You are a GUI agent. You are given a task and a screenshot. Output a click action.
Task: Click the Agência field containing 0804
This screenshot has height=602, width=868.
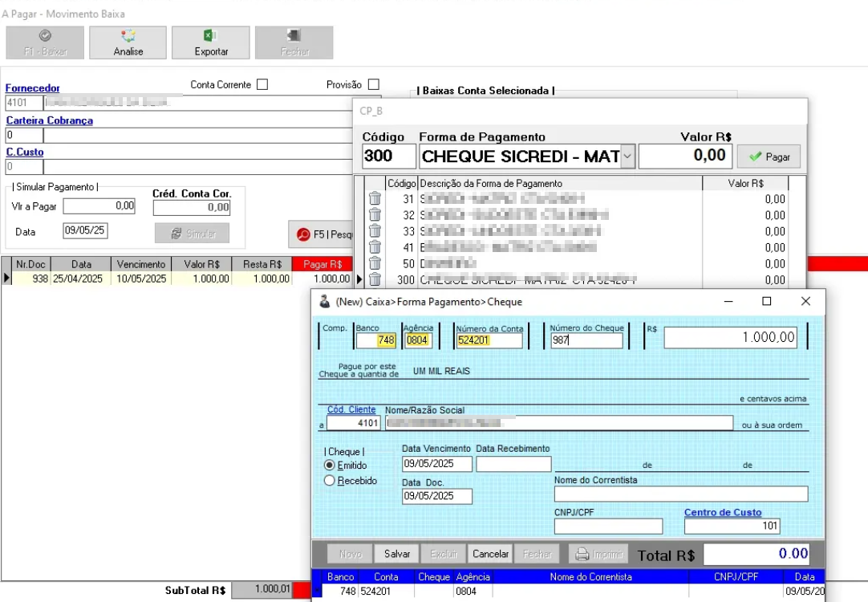(417, 340)
